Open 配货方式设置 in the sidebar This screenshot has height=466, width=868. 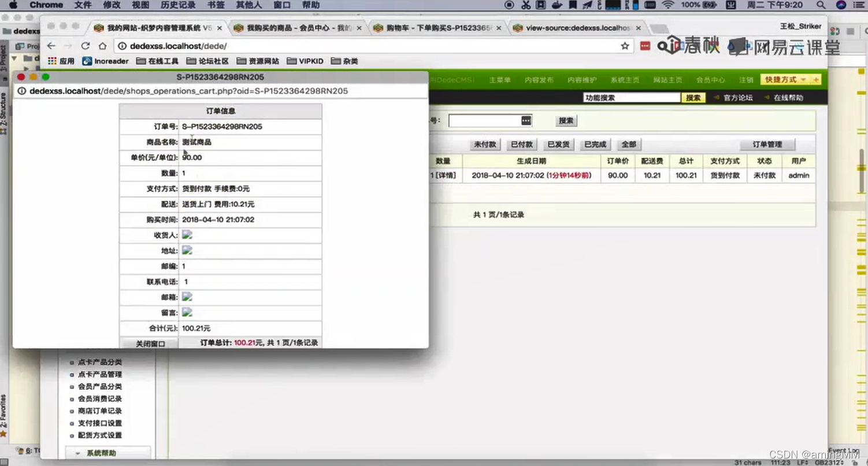tap(100, 435)
